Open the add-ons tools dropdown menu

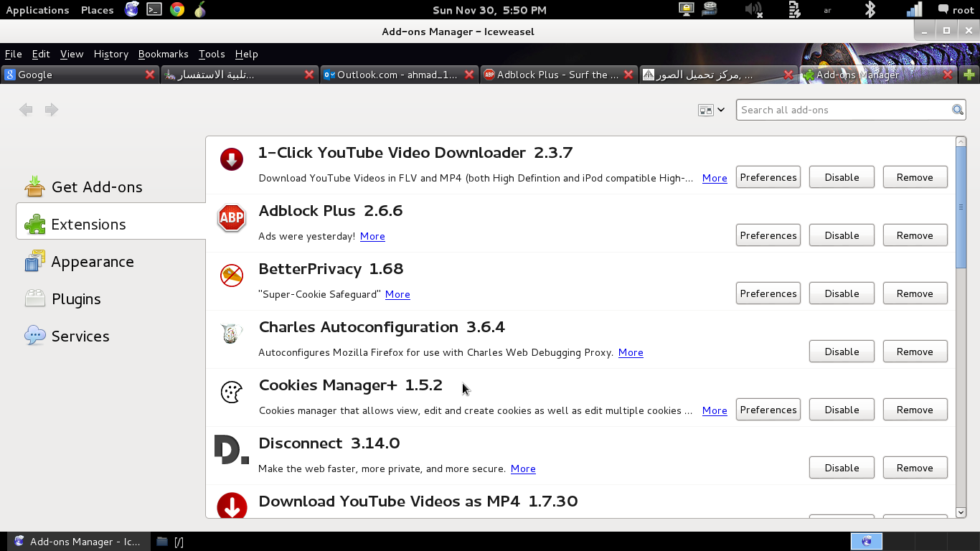711,110
